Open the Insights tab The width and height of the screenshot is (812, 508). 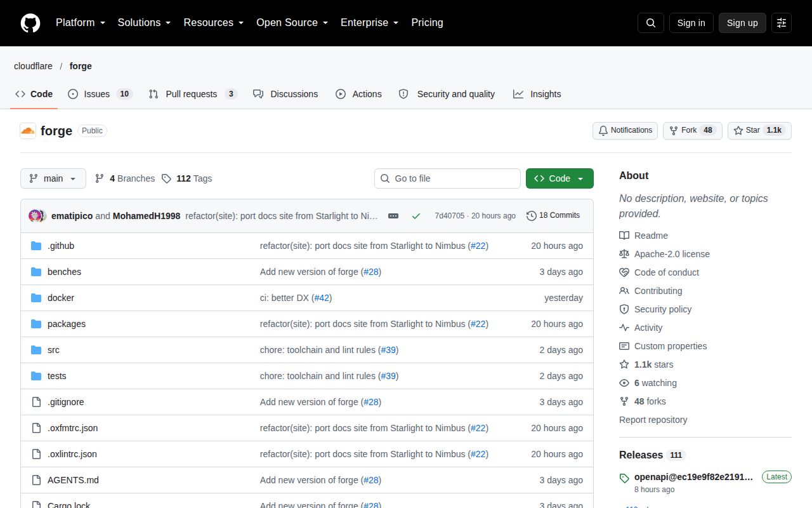click(x=537, y=94)
